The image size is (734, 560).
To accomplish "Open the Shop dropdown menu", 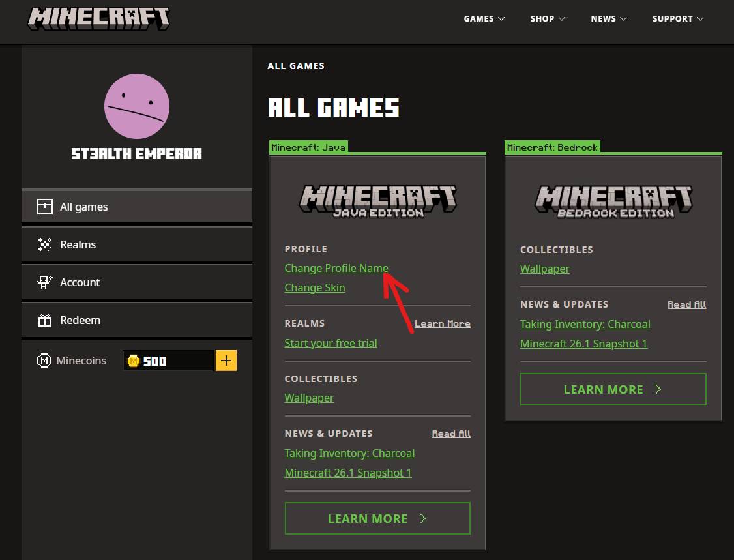I will pos(547,18).
